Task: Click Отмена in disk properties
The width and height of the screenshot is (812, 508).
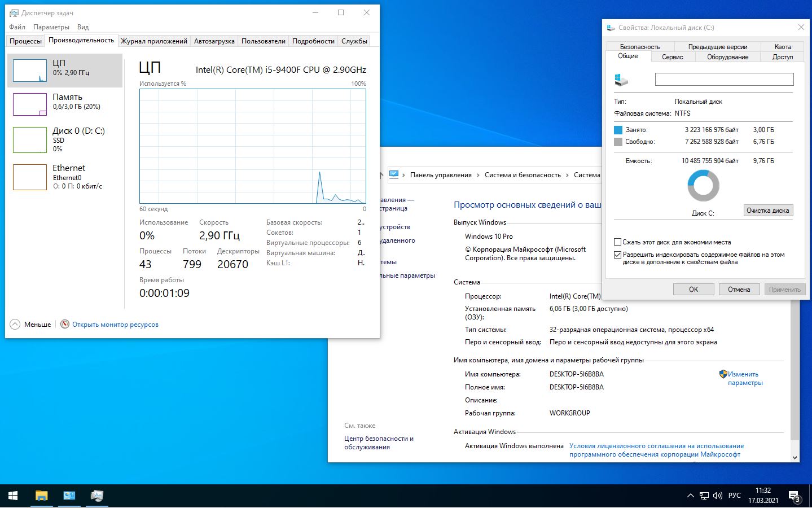Action: [739, 290]
